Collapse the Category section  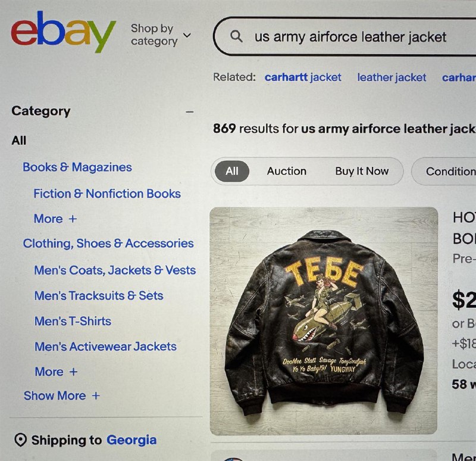[x=190, y=111]
